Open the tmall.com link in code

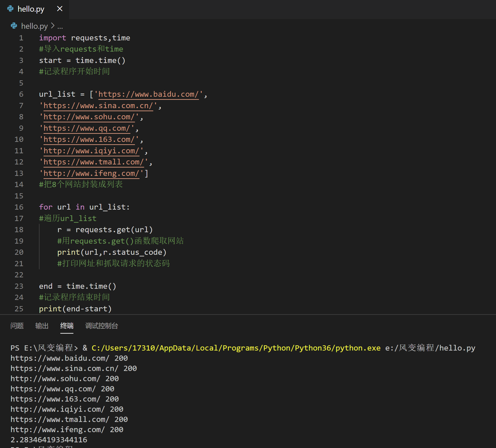(94, 162)
